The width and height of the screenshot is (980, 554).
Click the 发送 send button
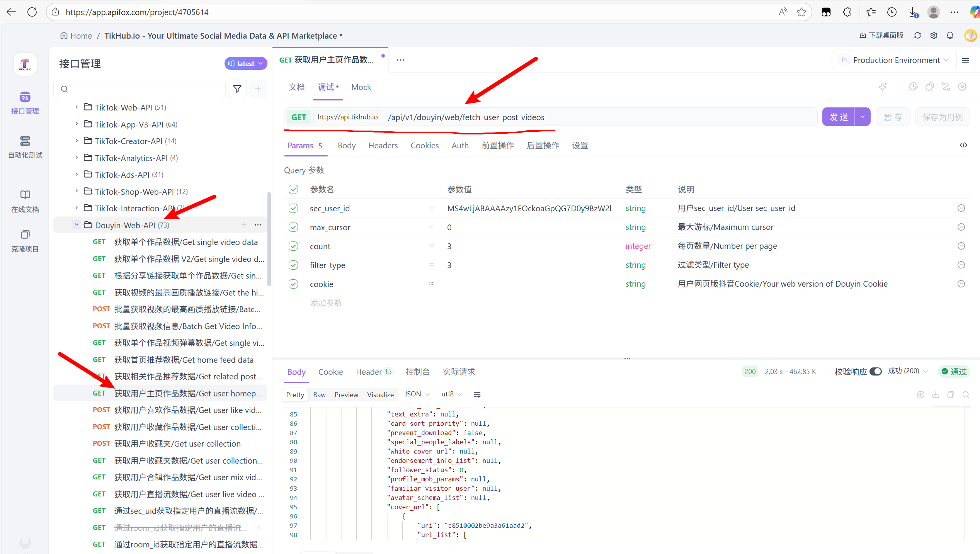(838, 117)
